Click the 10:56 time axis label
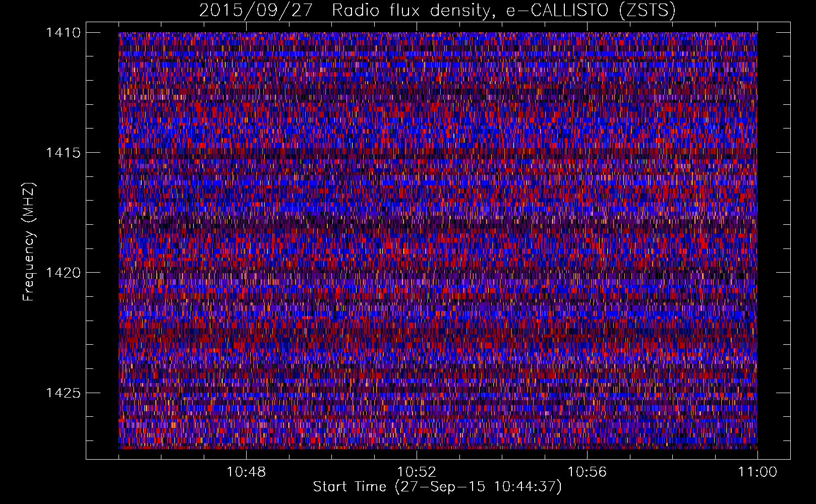Screen dimensions: 816x504 click(x=587, y=472)
